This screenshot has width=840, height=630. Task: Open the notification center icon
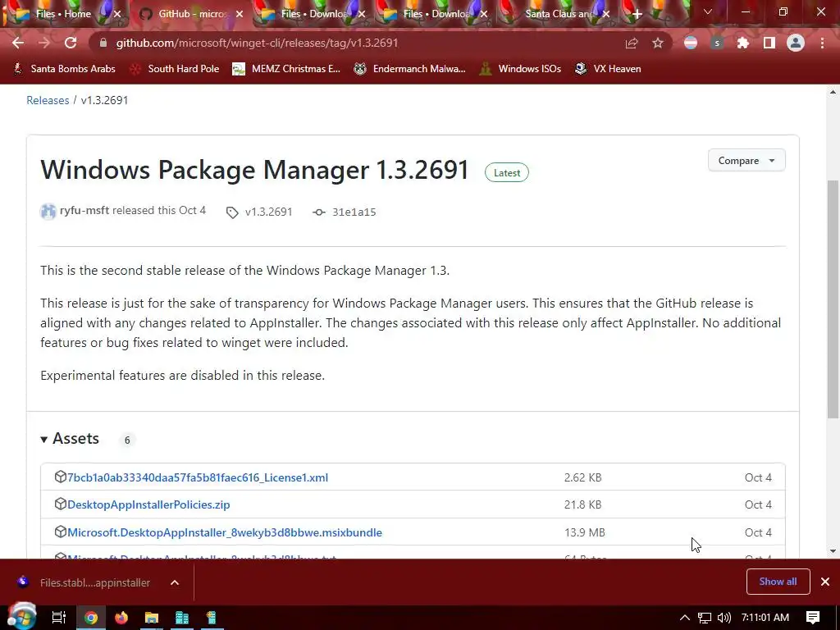click(x=813, y=618)
